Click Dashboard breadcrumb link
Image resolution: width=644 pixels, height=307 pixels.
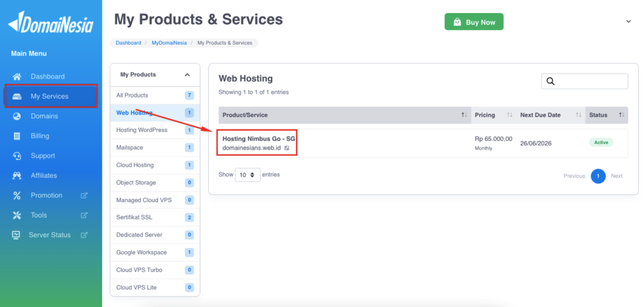coord(128,43)
